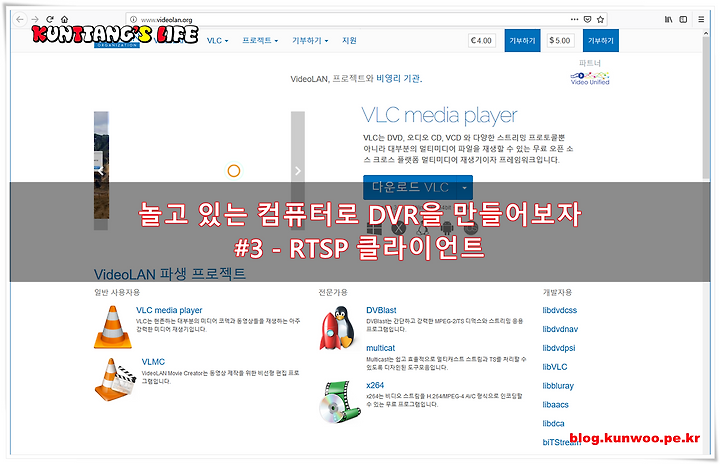
Task: Open the libVLC library link
Action: (x=555, y=367)
